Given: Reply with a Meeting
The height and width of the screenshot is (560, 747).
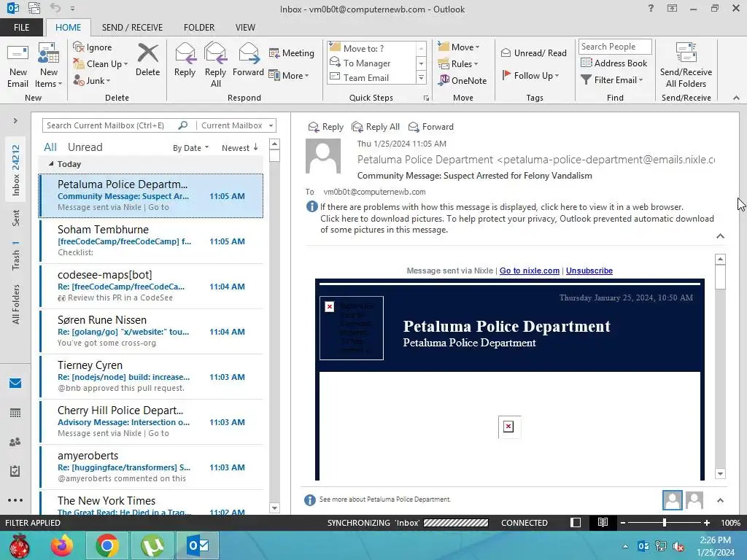Looking at the screenshot, I should click(x=292, y=52).
